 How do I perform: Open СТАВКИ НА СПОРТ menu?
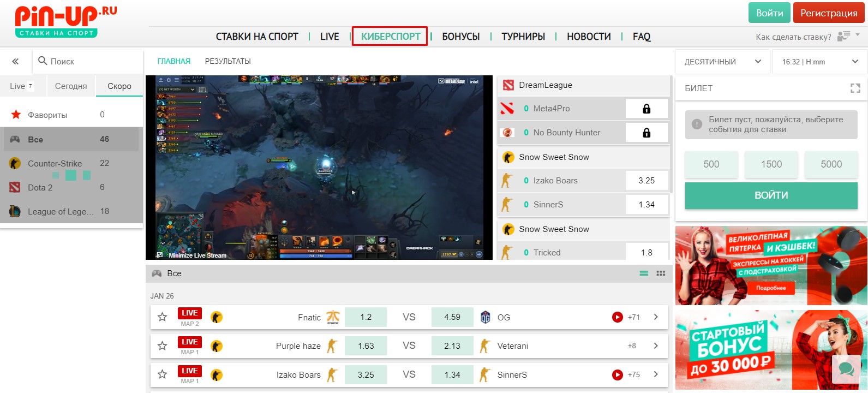pyautogui.click(x=257, y=37)
